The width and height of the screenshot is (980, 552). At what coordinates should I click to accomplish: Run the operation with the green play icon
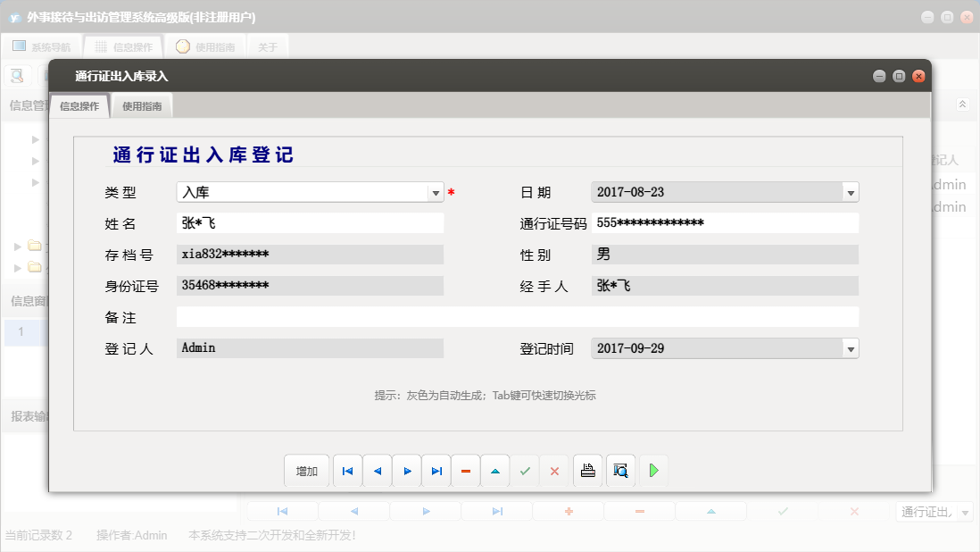[653, 471]
